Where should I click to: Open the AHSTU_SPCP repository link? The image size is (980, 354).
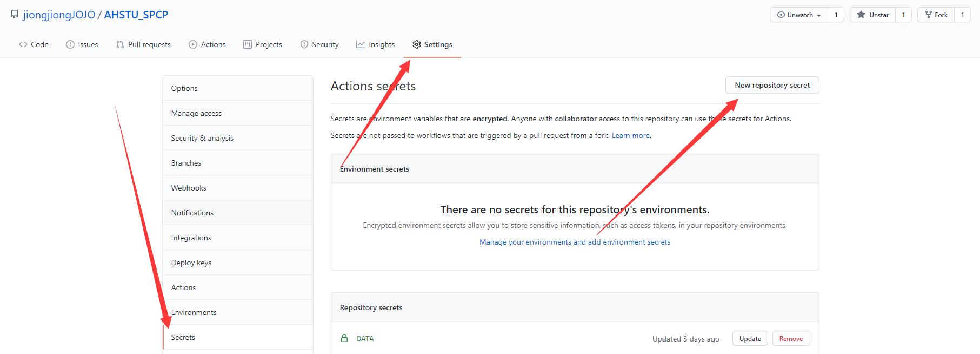coord(136,15)
